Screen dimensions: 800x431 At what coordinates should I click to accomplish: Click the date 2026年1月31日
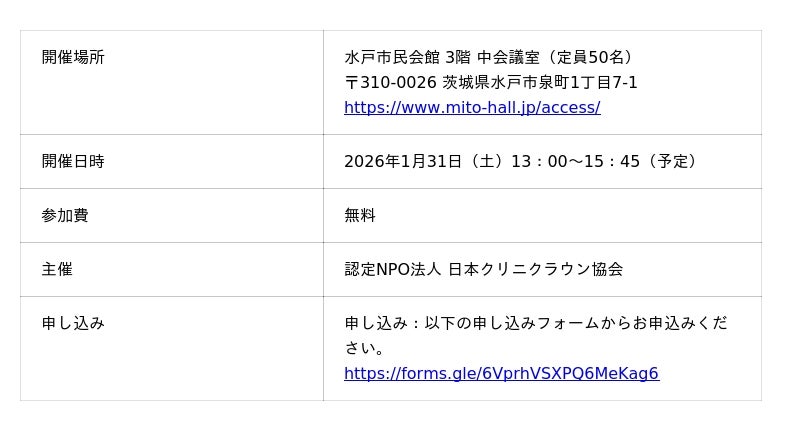coord(403,162)
